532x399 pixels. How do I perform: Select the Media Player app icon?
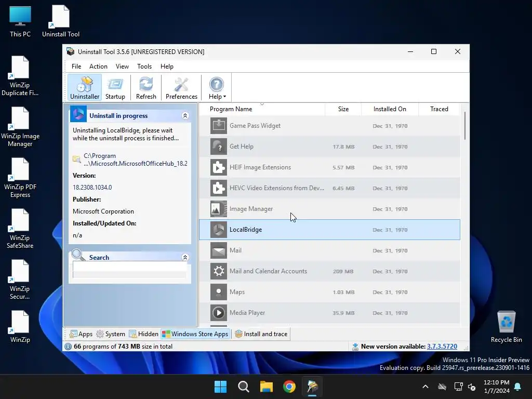[x=219, y=313]
